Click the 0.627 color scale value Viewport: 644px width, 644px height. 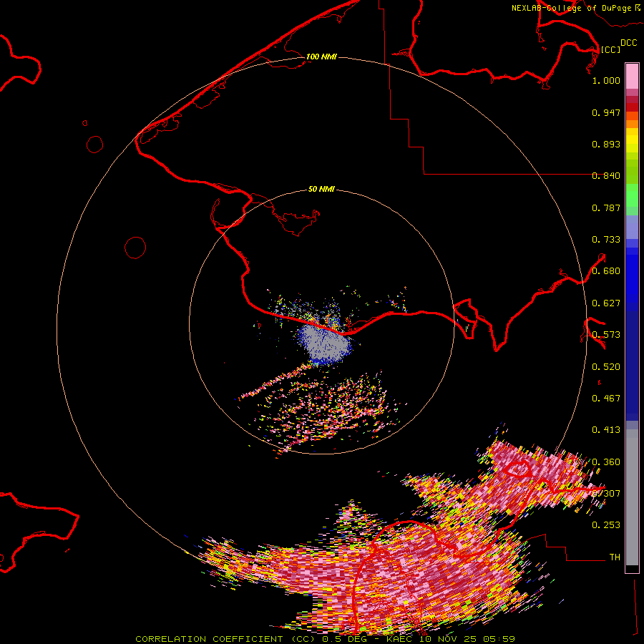(606, 303)
